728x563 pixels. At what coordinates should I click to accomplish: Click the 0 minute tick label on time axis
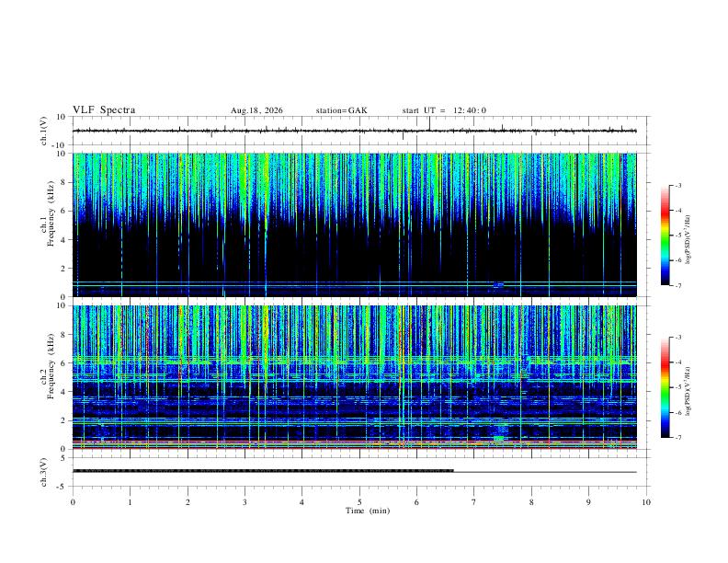[73, 502]
